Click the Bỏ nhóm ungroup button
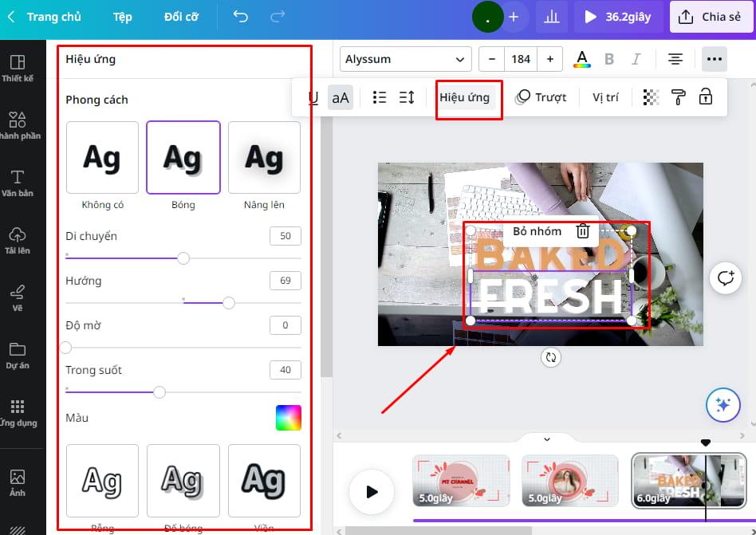 pyautogui.click(x=538, y=232)
